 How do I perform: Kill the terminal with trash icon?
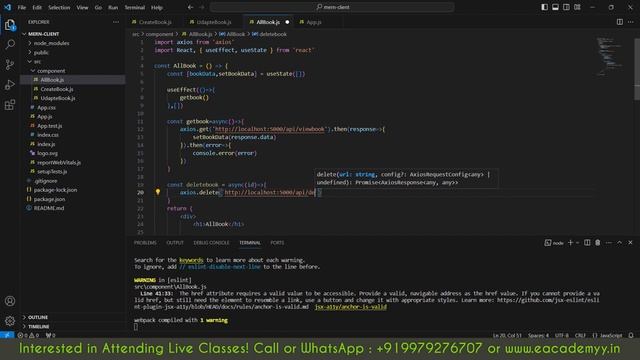[x=598, y=242]
